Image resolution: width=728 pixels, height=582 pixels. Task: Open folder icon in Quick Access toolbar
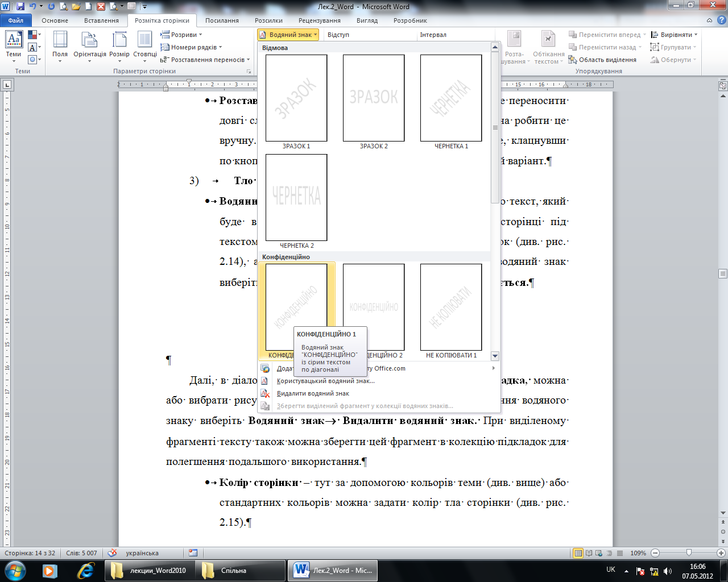click(x=76, y=7)
